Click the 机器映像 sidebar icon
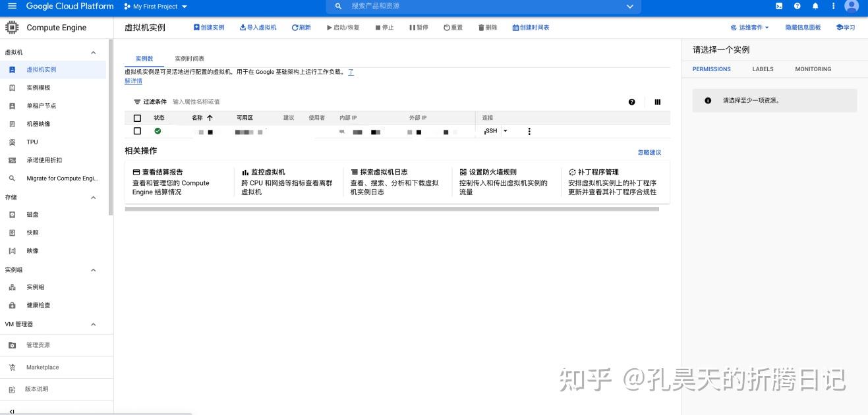This screenshot has width=868, height=415. [x=12, y=124]
